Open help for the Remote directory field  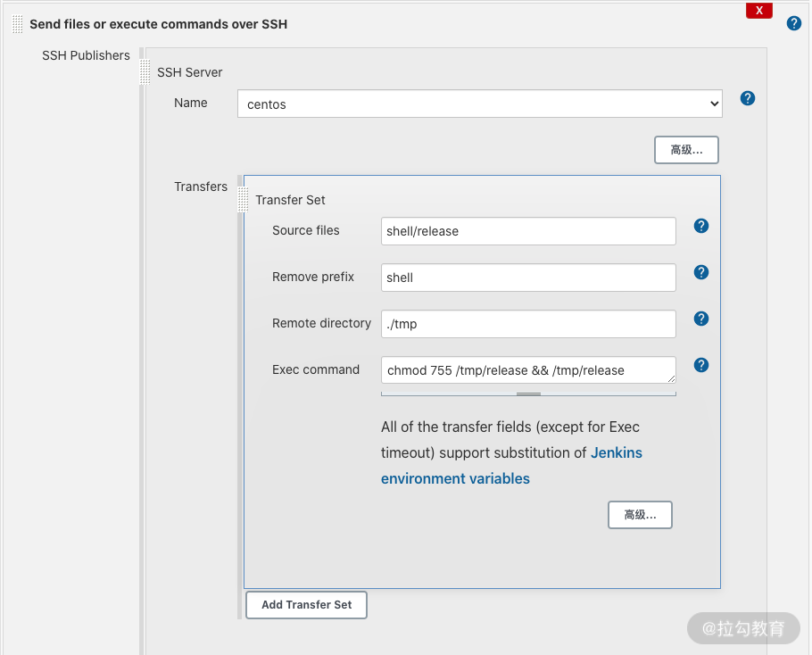pos(701,319)
